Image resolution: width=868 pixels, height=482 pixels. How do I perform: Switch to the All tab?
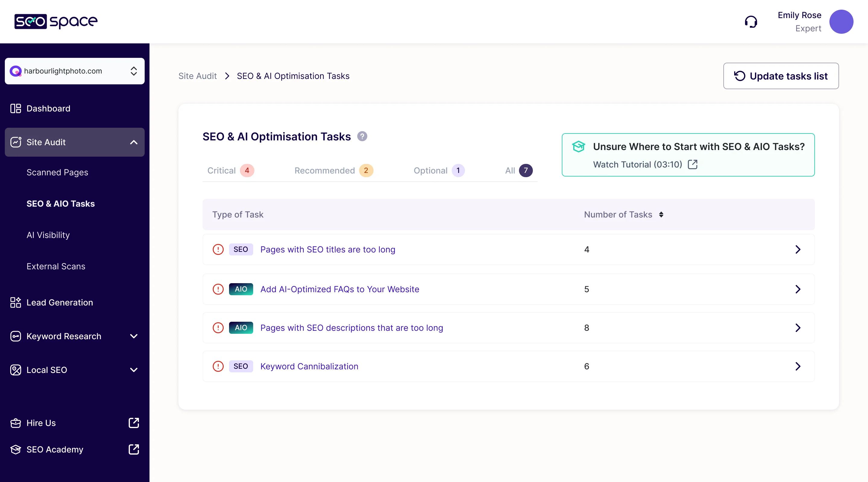[x=519, y=171]
